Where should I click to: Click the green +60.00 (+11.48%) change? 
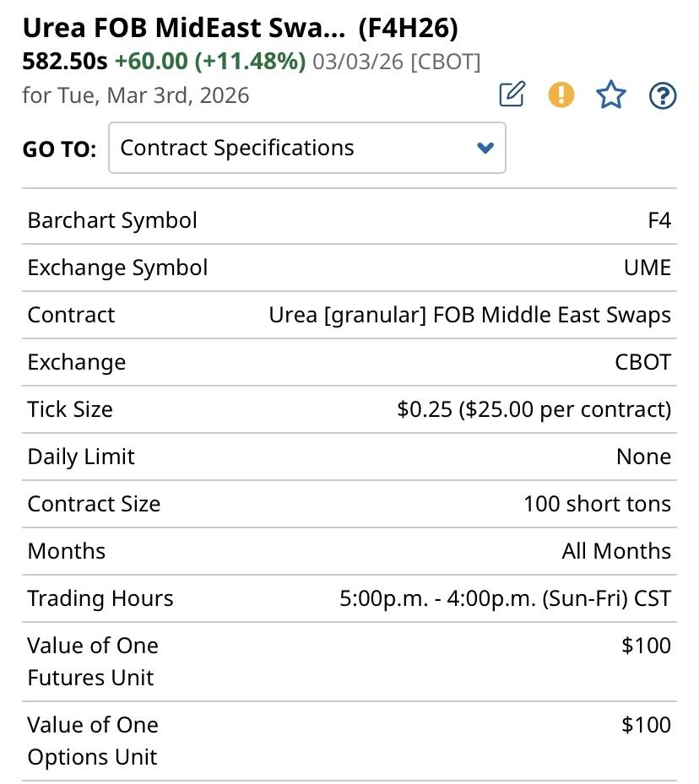tap(210, 62)
